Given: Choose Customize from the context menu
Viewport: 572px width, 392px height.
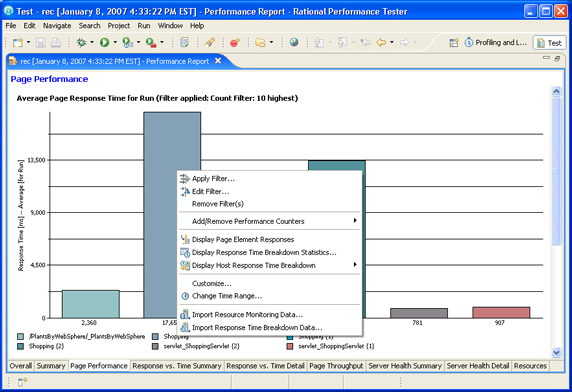Looking at the screenshot, I should coord(270,283).
